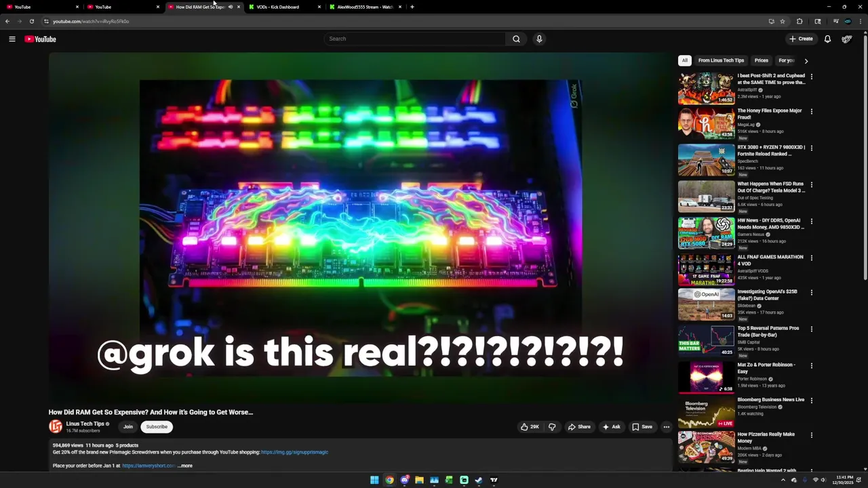Click install/cast icon in address bar
This screenshot has width=868, height=488.
point(771,21)
